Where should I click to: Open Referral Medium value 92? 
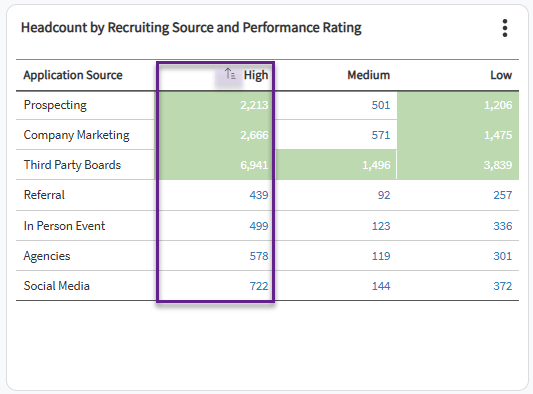384,195
